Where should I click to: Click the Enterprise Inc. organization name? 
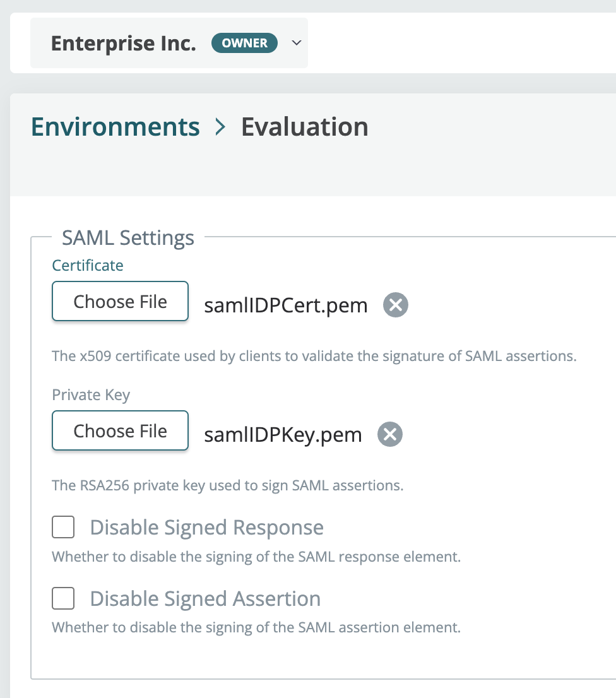[124, 43]
